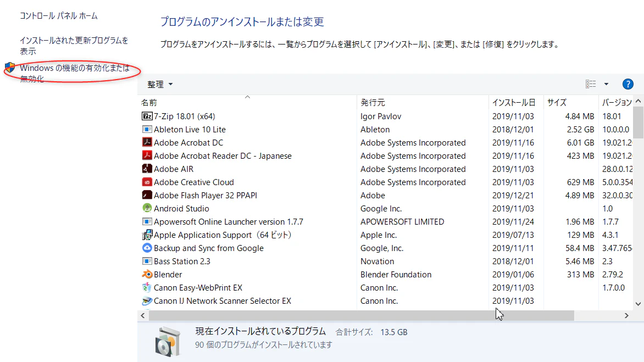Sort list by サイズ column header
This screenshot has height=362, width=644.
coord(571,102)
